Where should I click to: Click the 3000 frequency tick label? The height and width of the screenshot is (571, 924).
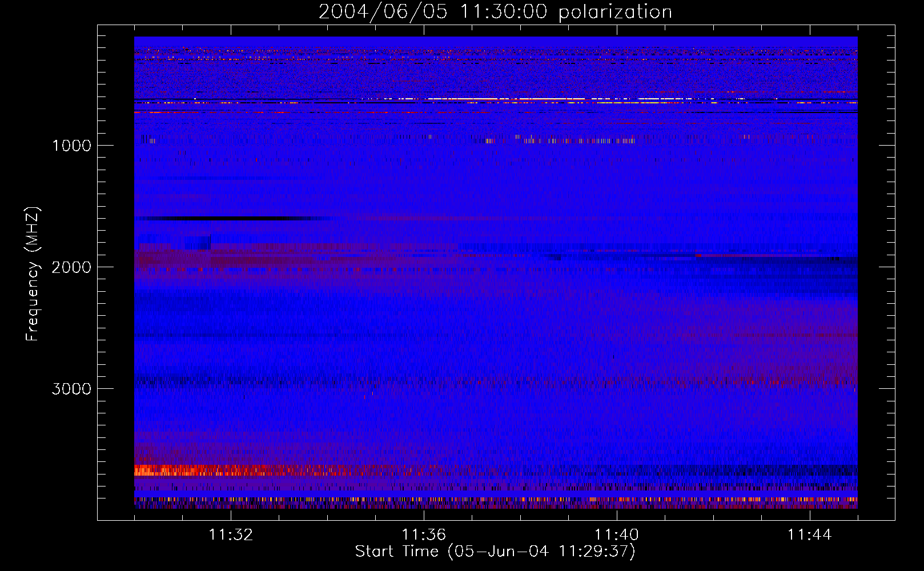71,389
